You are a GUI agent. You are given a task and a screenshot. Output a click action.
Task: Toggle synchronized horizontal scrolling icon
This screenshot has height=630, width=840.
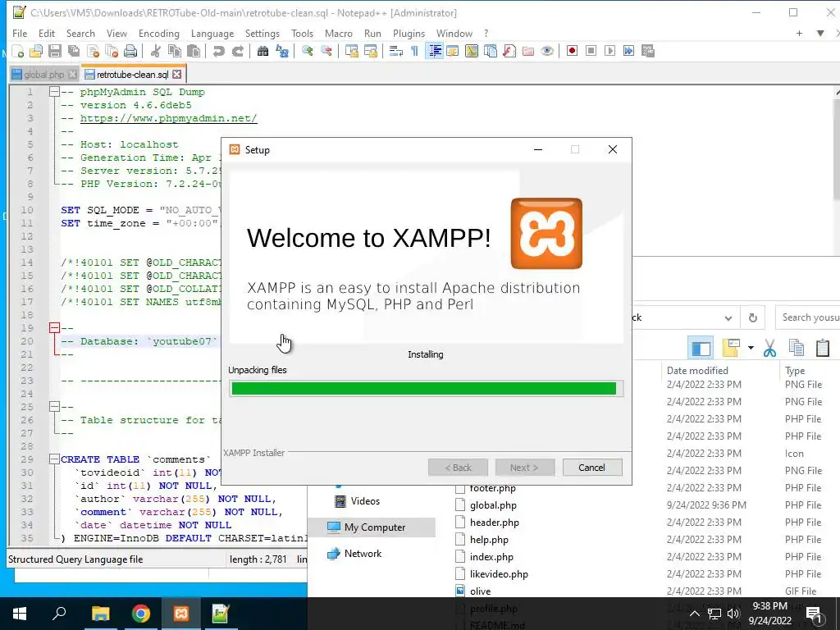pyautogui.click(x=370, y=51)
